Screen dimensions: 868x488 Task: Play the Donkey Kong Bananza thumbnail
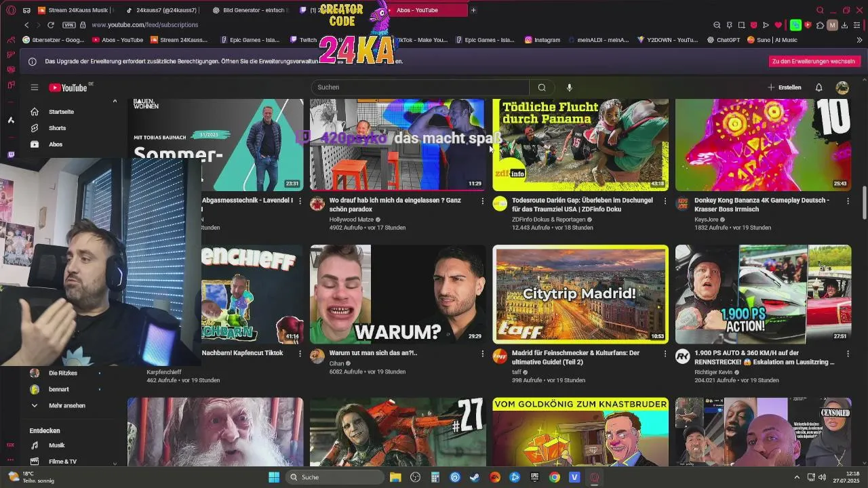[763, 144]
